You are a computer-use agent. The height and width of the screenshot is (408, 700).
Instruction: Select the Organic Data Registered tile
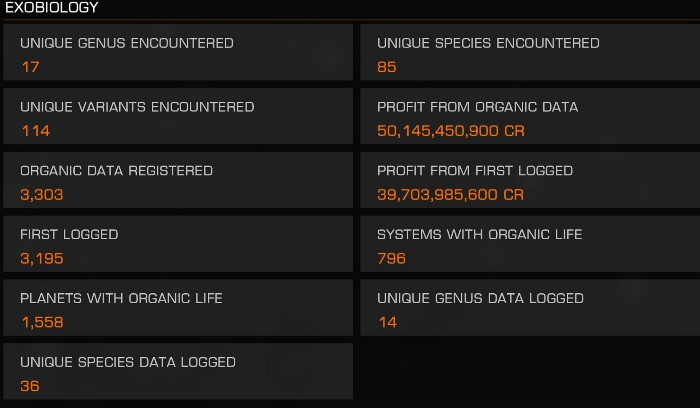(x=178, y=180)
